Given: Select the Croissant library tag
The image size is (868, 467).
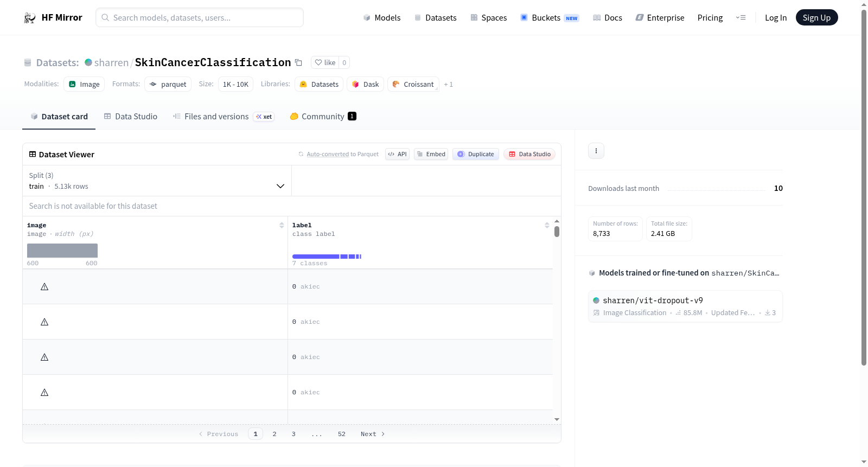Looking at the screenshot, I should tap(413, 84).
